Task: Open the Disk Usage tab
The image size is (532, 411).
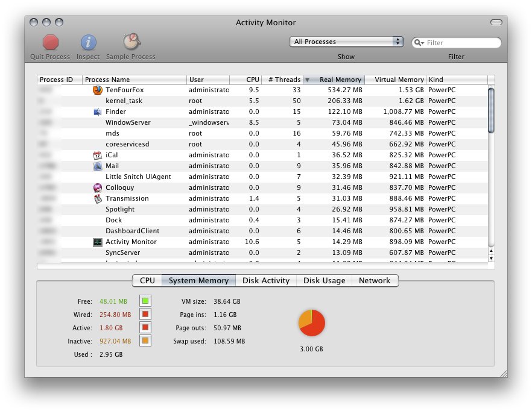Action: point(325,280)
